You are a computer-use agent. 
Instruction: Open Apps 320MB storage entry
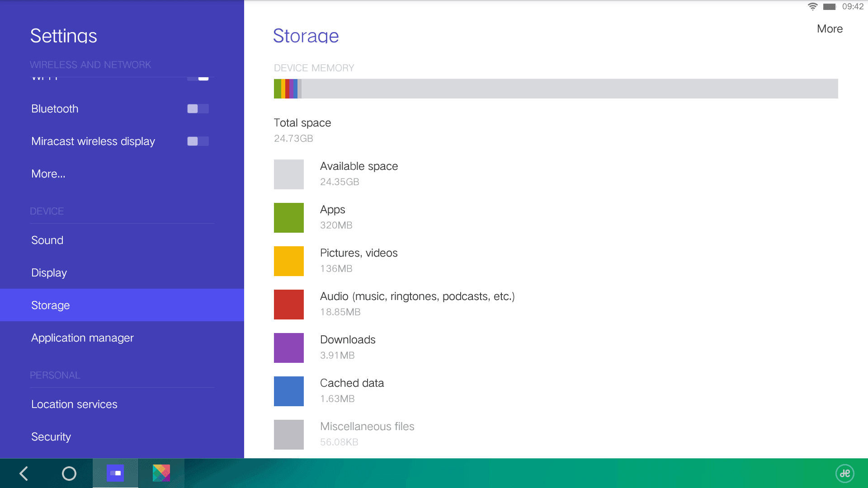tap(556, 218)
